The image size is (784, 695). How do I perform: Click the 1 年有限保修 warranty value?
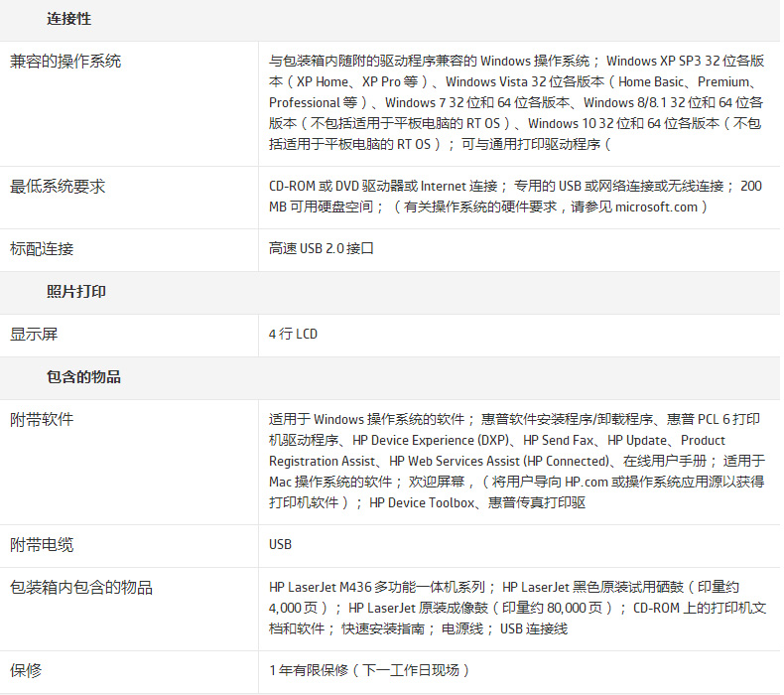pos(369,670)
